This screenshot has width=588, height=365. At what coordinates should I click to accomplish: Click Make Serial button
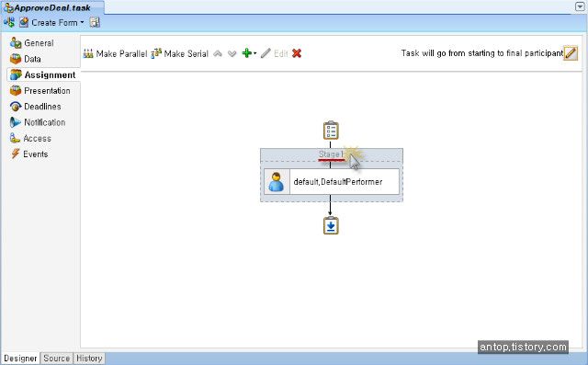click(180, 53)
